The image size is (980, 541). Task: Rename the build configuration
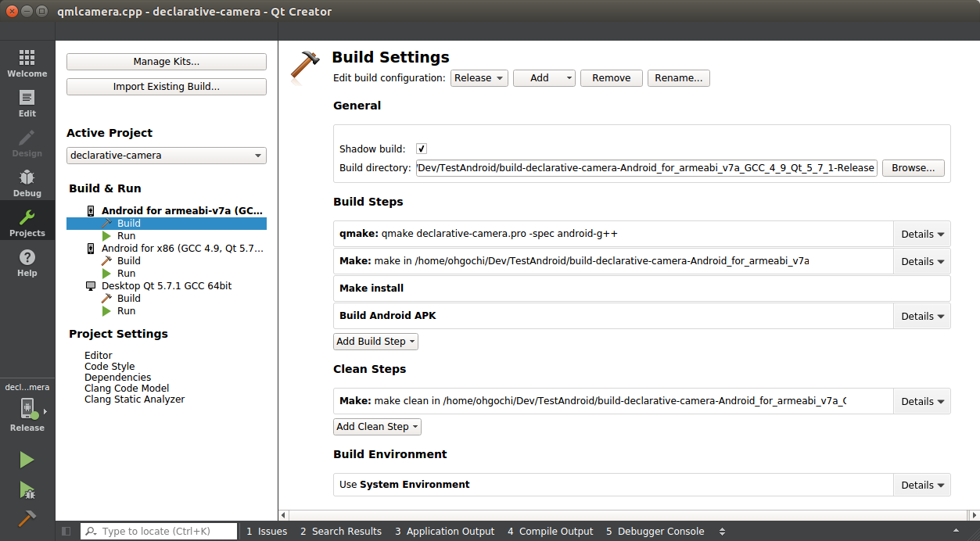click(679, 78)
